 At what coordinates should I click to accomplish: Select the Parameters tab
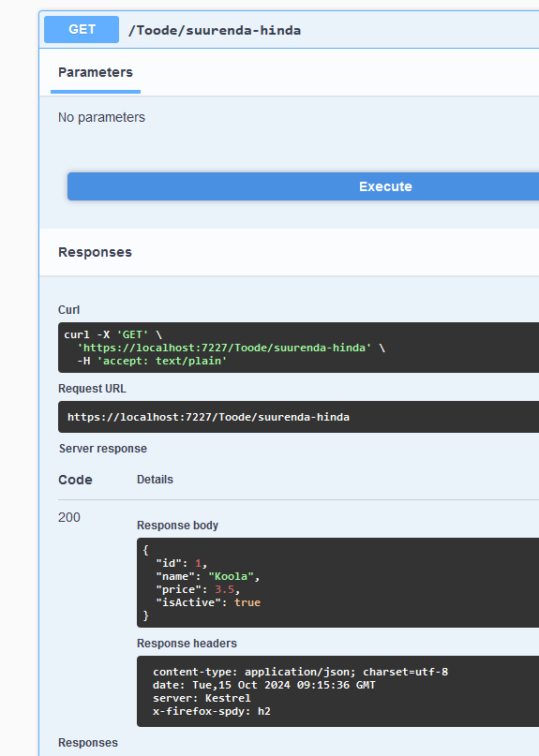click(96, 72)
